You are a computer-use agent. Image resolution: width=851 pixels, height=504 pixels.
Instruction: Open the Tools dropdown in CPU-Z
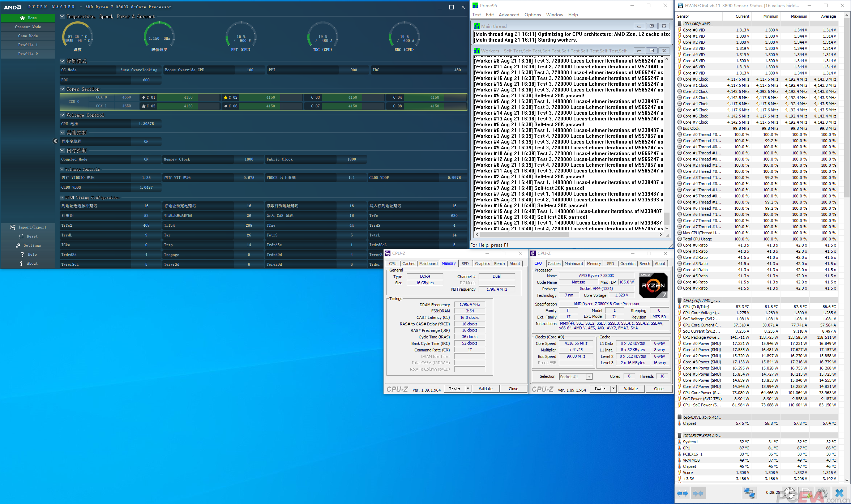pyautogui.click(x=468, y=388)
